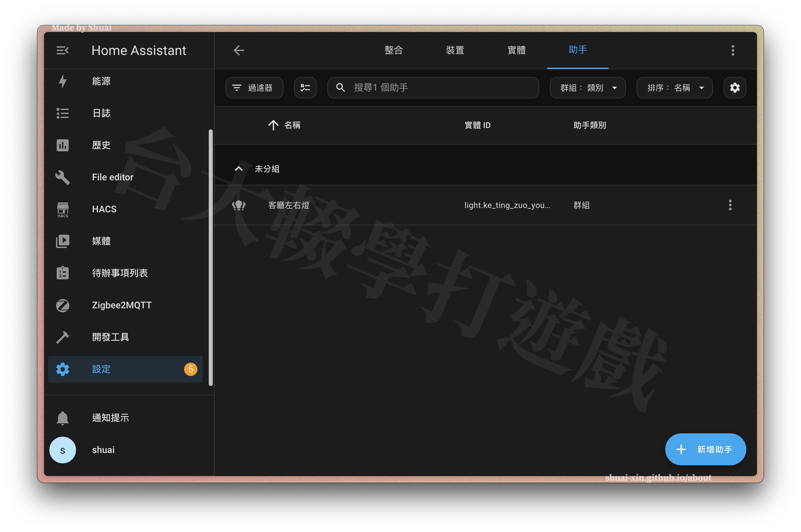Click the magnifier search icon

click(340, 88)
